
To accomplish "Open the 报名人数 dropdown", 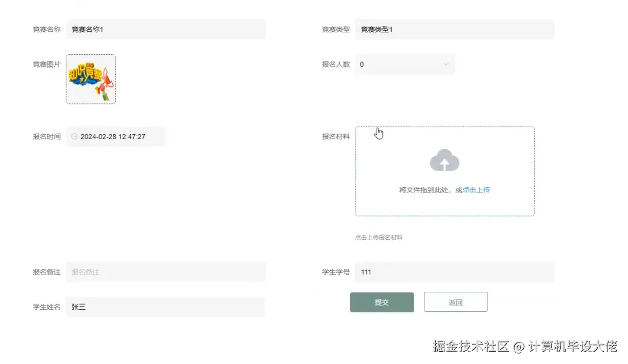I will pos(404,64).
